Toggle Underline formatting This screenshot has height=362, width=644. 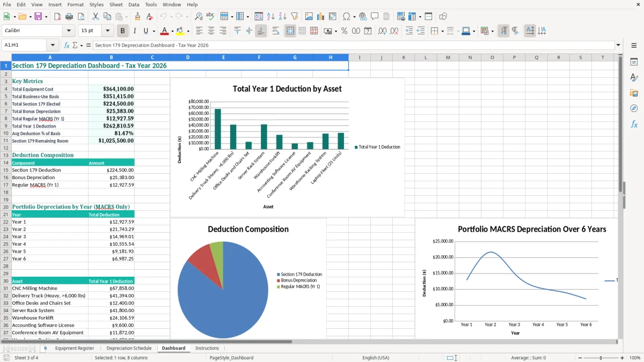click(145, 31)
